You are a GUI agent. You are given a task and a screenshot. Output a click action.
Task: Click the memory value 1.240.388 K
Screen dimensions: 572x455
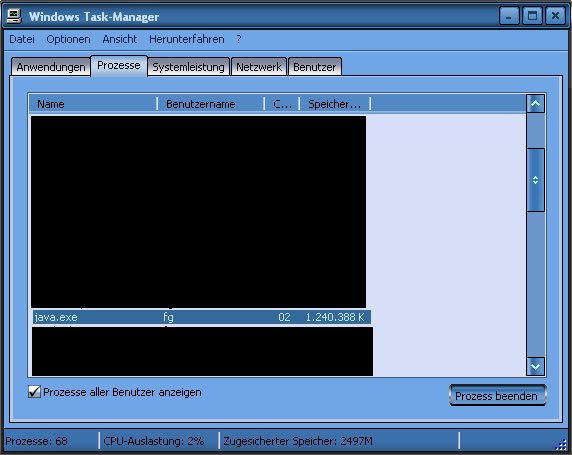[x=335, y=317]
